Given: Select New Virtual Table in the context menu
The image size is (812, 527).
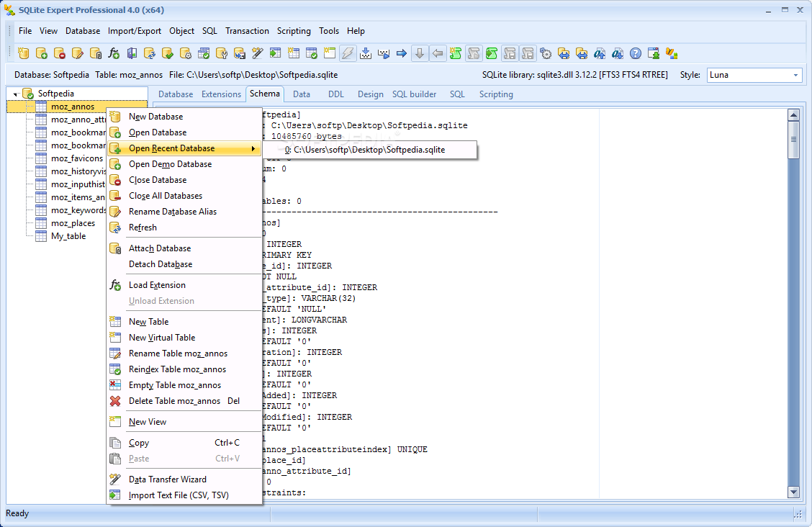Looking at the screenshot, I should pyautogui.click(x=184, y=338).
